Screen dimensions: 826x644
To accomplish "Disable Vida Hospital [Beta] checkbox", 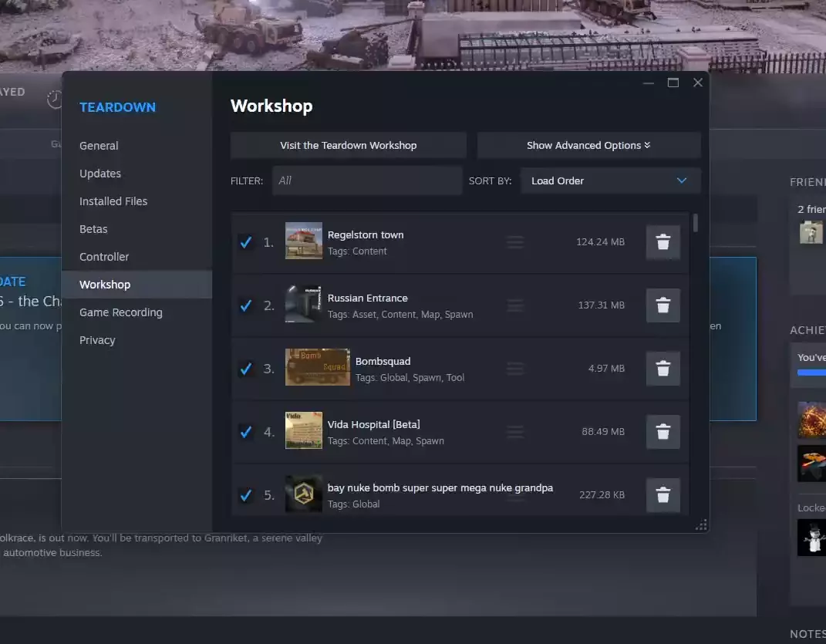I will [x=245, y=432].
